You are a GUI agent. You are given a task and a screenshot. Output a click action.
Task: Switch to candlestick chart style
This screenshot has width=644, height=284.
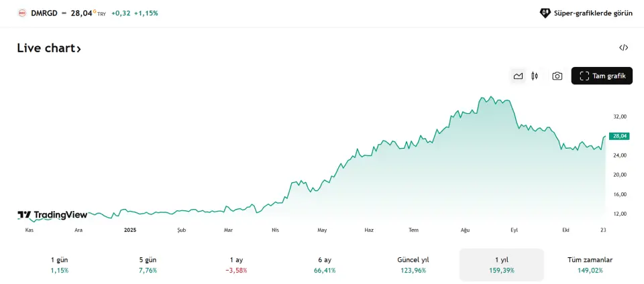[535, 76]
